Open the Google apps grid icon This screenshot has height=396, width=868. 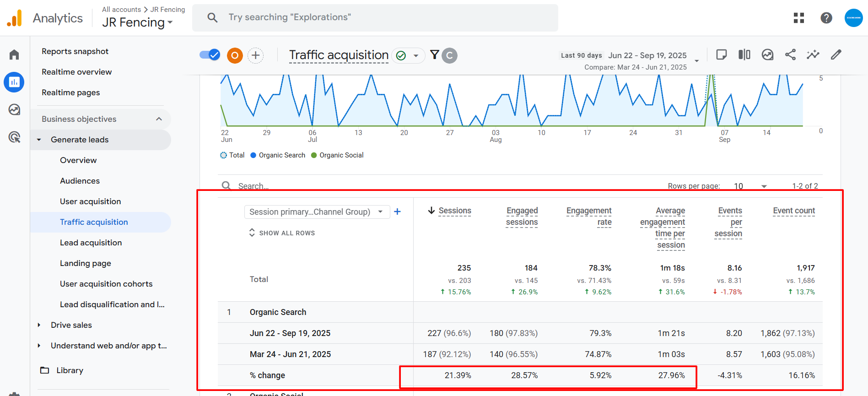click(799, 18)
